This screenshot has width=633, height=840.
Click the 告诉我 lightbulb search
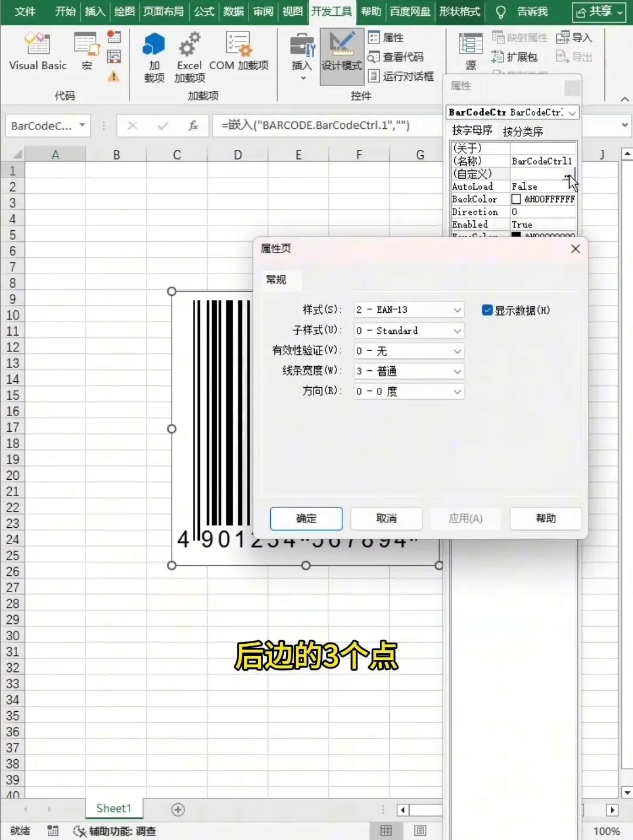click(x=522, y=11)
